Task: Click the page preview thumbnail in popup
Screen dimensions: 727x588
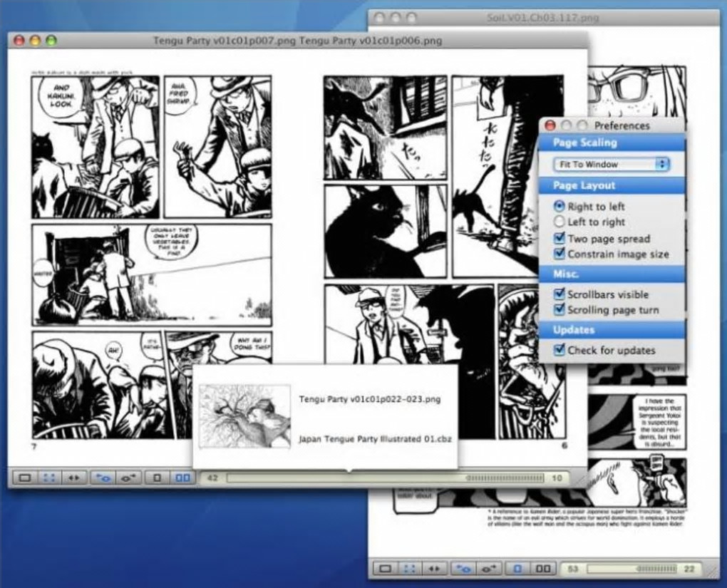Action: coord(244,416)
